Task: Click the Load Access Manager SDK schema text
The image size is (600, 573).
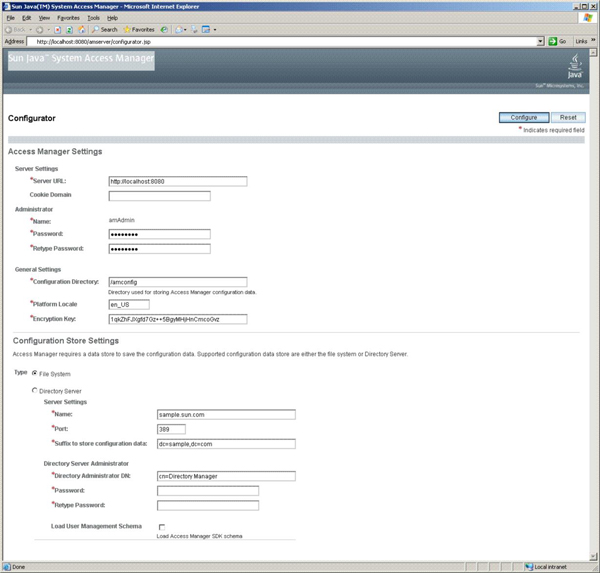Action: pyautogui.click(x=199, y=536)
